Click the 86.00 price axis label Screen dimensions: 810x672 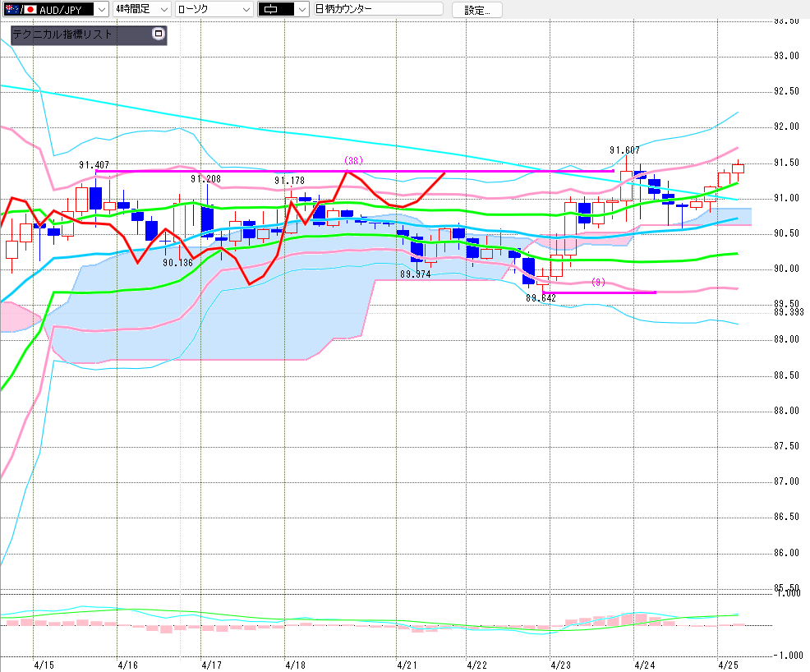(786, 553)
